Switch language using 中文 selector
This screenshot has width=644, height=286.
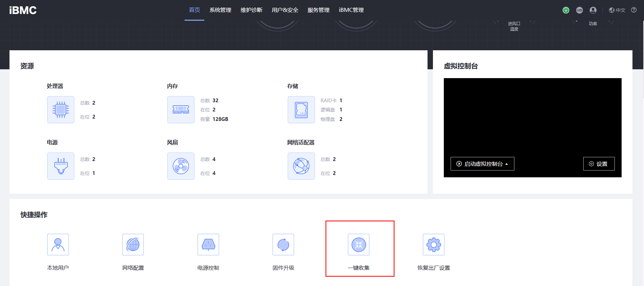click(617, 10)
